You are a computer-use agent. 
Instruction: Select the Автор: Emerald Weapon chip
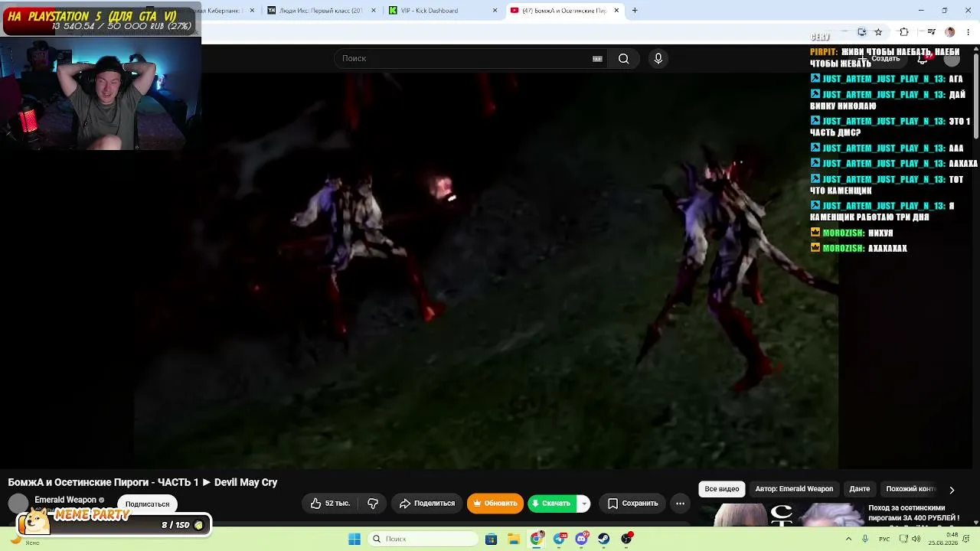(x=794, y=489)
